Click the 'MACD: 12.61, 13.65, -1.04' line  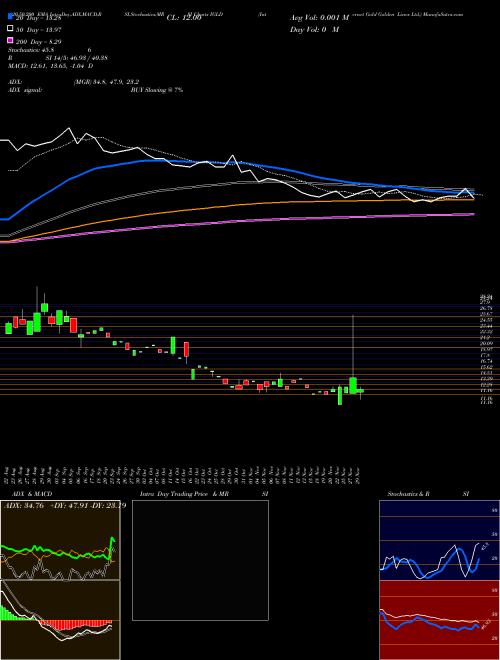[x=51, y=66]
